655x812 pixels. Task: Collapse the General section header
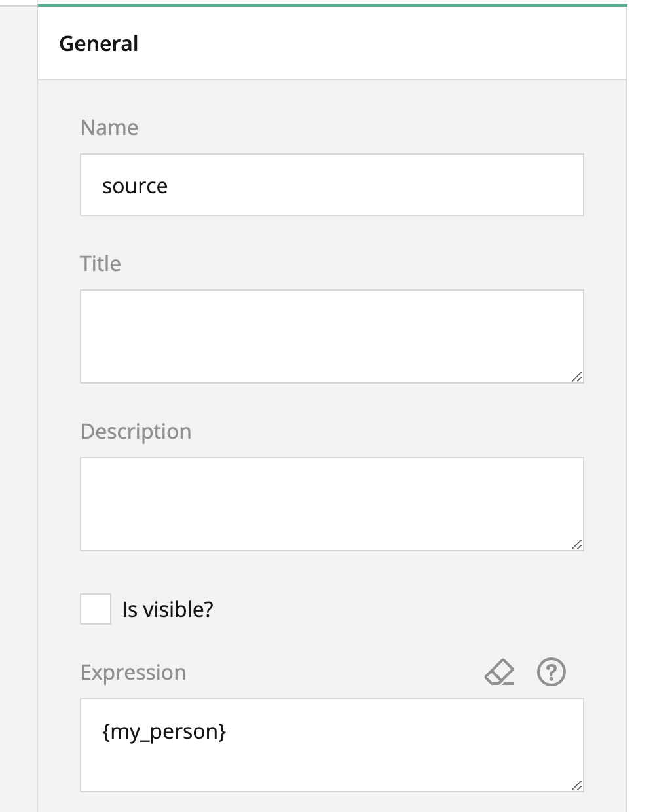tap(332, 43)
